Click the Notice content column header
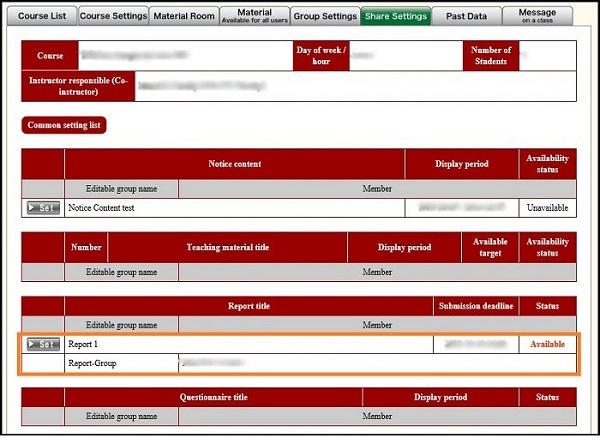600x444 pixels. point(235,164)
